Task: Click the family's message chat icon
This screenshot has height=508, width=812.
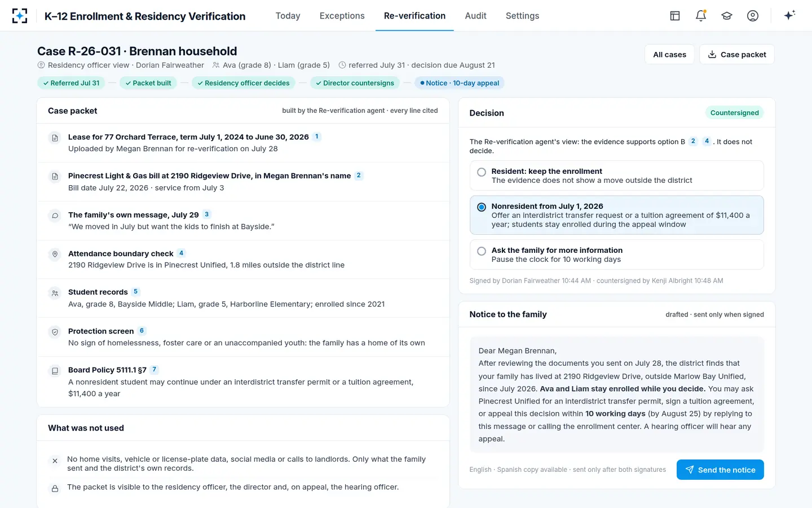Action: click(55, 216)
